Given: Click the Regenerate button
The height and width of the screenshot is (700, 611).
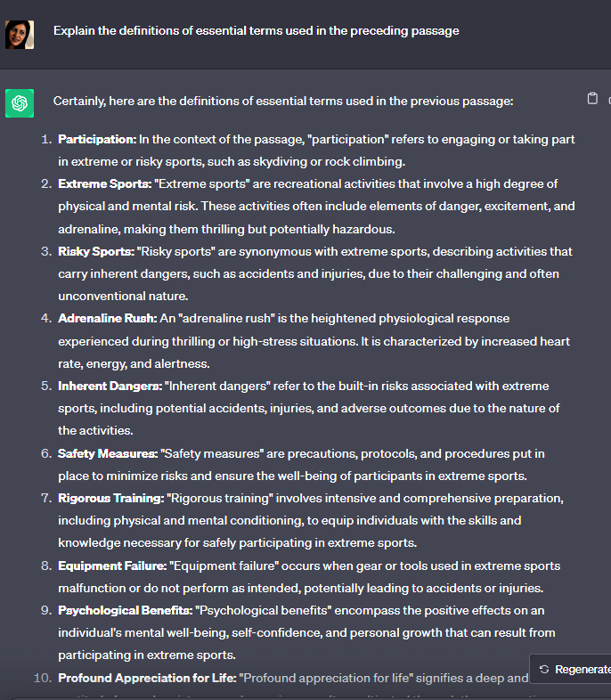Looking at the screenshot, I should 570,669.
